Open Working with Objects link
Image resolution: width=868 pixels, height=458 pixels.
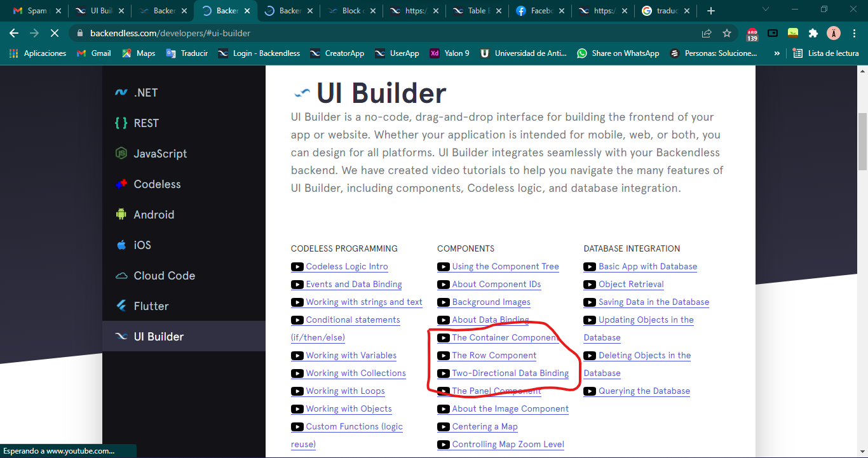point(349,409)
